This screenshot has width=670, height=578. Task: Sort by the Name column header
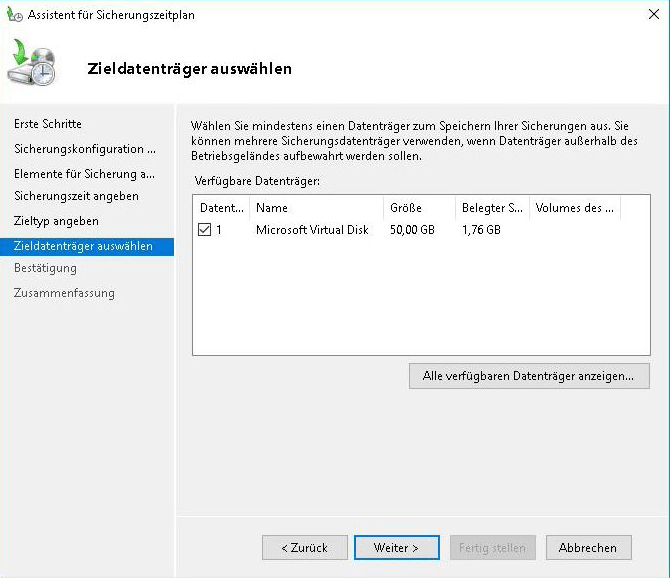tap(316, 208)
